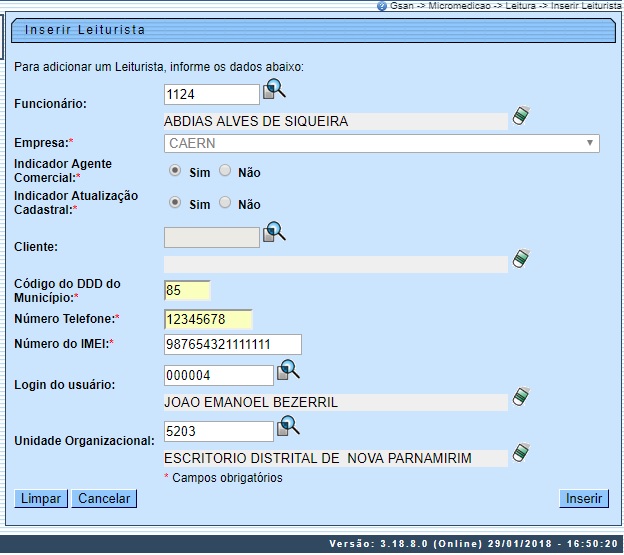The image size is (624, 555).
Task: Click the JOAO EMANOEL BEZERRIL name field
Action: click(x=336, y=403)
